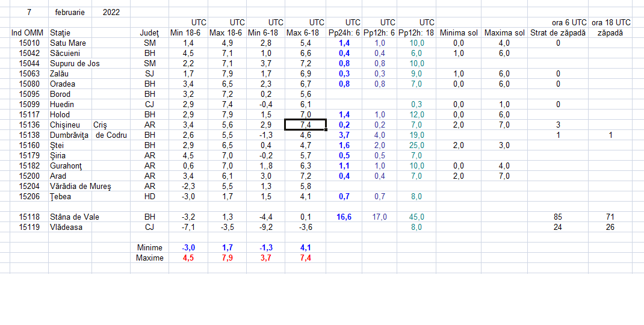Select Vlădeasa's 18 UTC snow depth 26
This screenshot has width=644, height=325.
tap(610, 227)
